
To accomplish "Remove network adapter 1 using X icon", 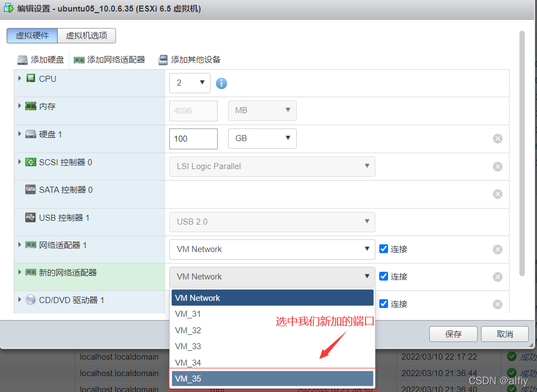I will 497,249.
